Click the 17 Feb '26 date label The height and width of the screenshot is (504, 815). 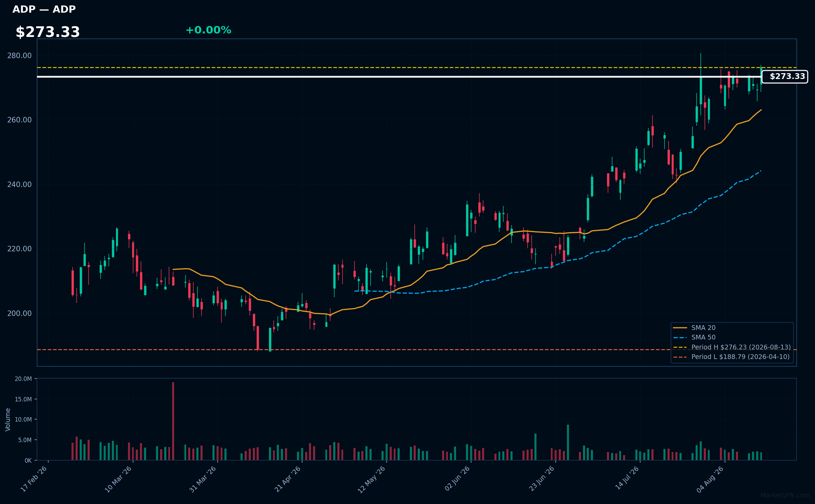pyautogui.click(x=34, y=479)
